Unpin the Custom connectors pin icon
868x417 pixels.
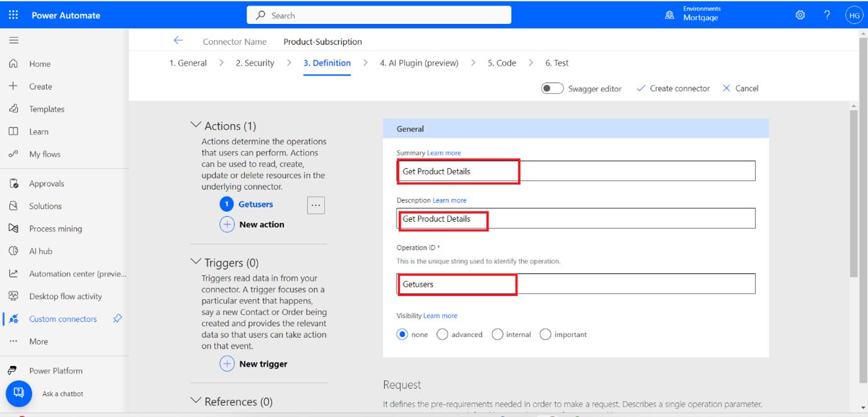(x=117, y=319)
